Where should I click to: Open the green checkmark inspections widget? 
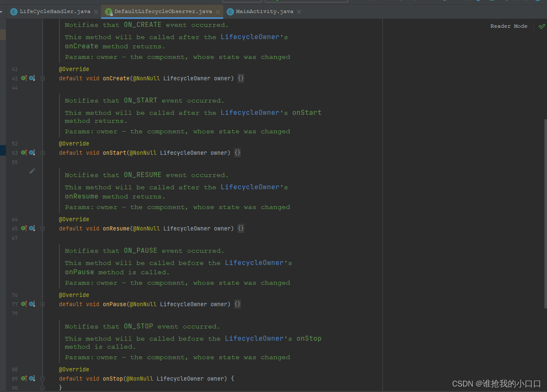542,26
